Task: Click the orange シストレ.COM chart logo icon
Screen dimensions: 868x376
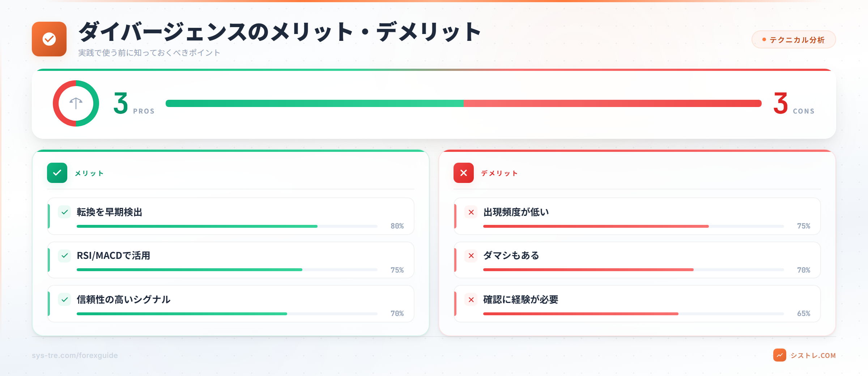Action: 779,355
